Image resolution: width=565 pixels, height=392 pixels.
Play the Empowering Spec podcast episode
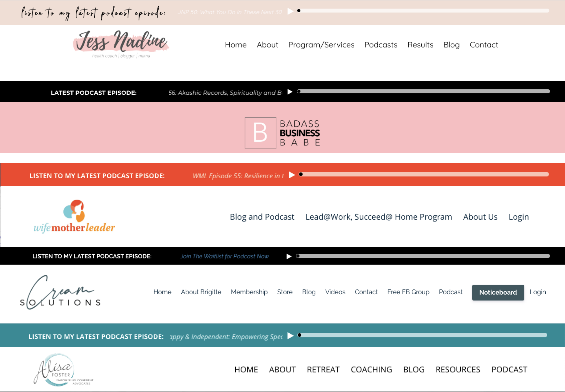point(291,336)
